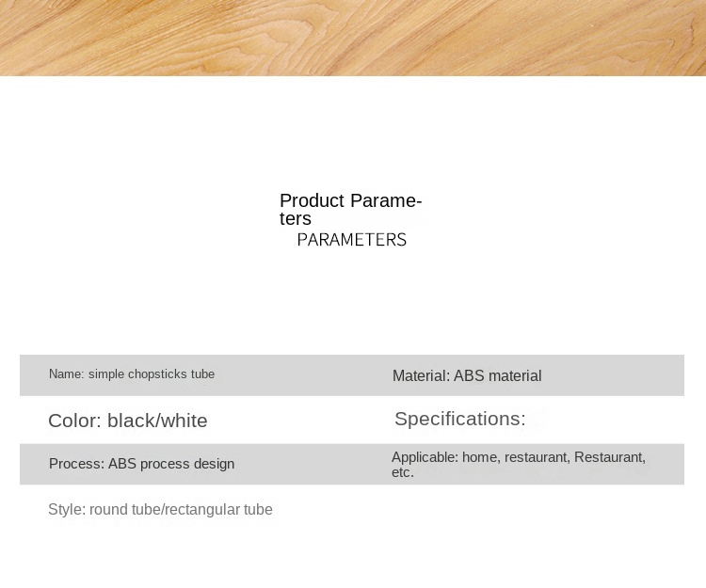
Task: Click the "Color:" label
Action: pos(74,421)
